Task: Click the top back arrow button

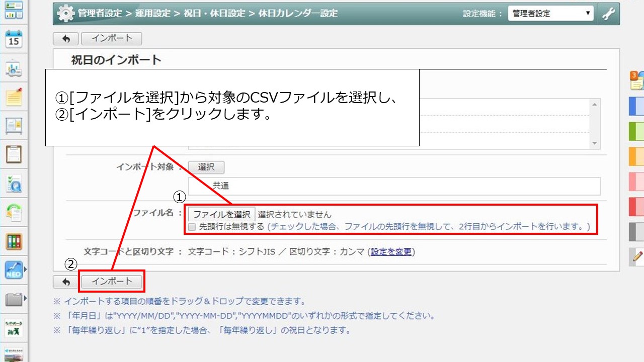Action: [x=66, y=39]
